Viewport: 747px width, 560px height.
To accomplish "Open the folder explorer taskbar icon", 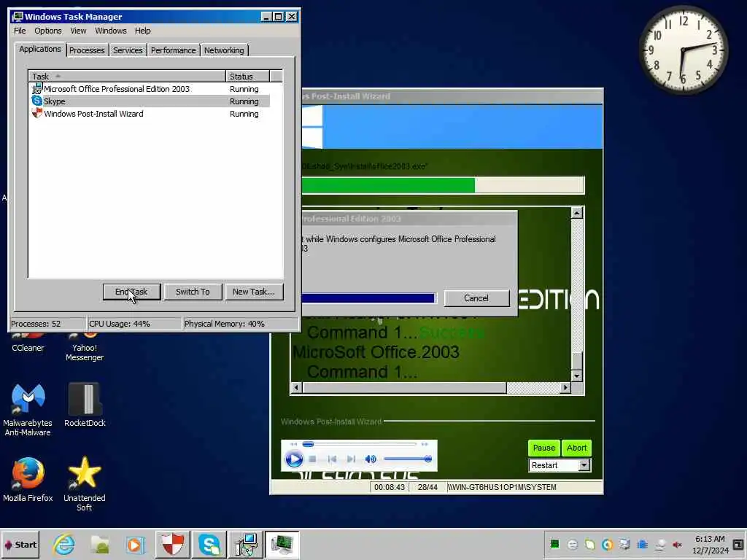I will (x=100, y=544).
